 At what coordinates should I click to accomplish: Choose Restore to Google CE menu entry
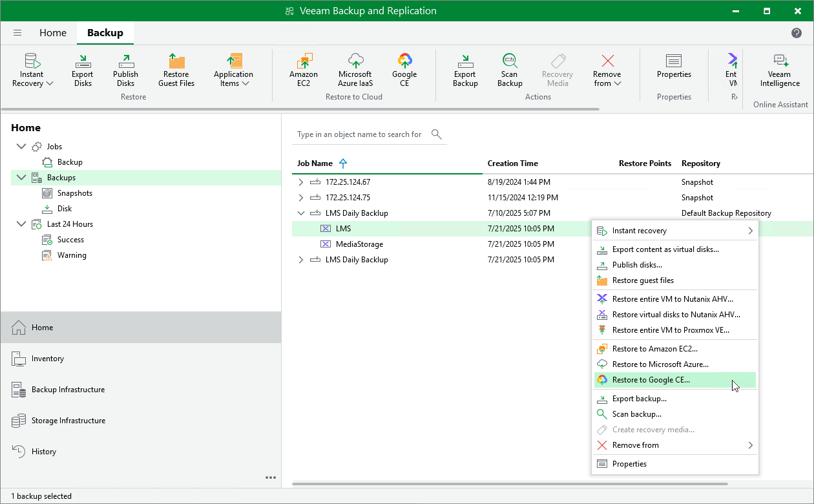(651, 380)
